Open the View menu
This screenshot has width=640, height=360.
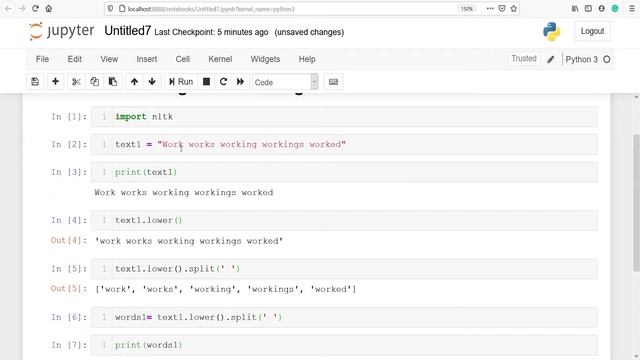click(109, 59)
